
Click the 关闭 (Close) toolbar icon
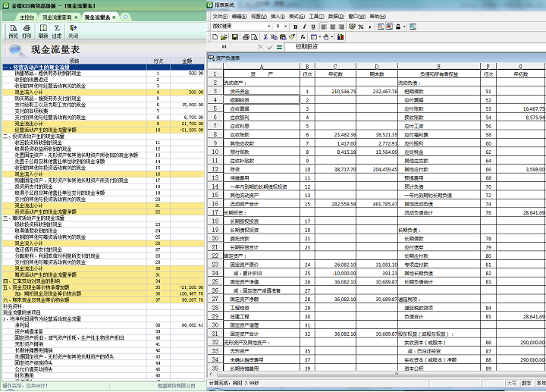[x=73, y=31]
